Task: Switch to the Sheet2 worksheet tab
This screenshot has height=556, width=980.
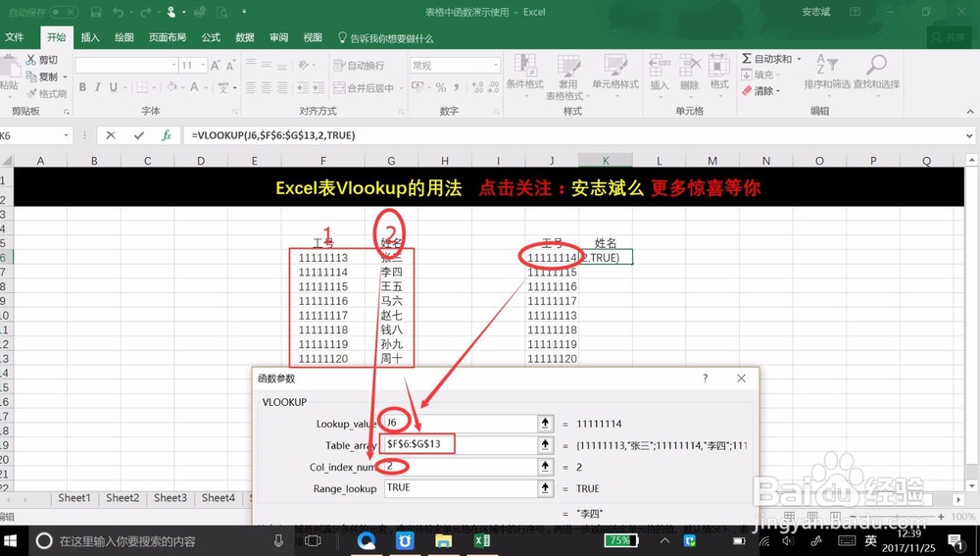Action: coord(122,498)
